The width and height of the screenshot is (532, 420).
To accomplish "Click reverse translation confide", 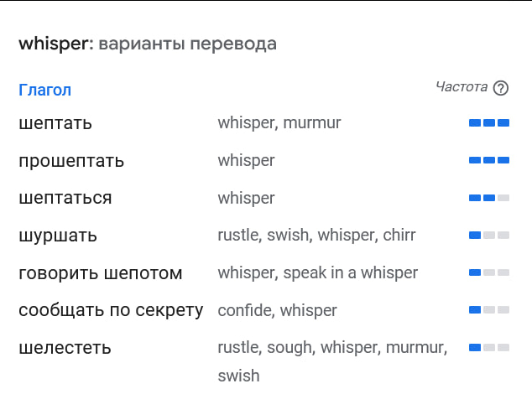I will pos(245,310).
